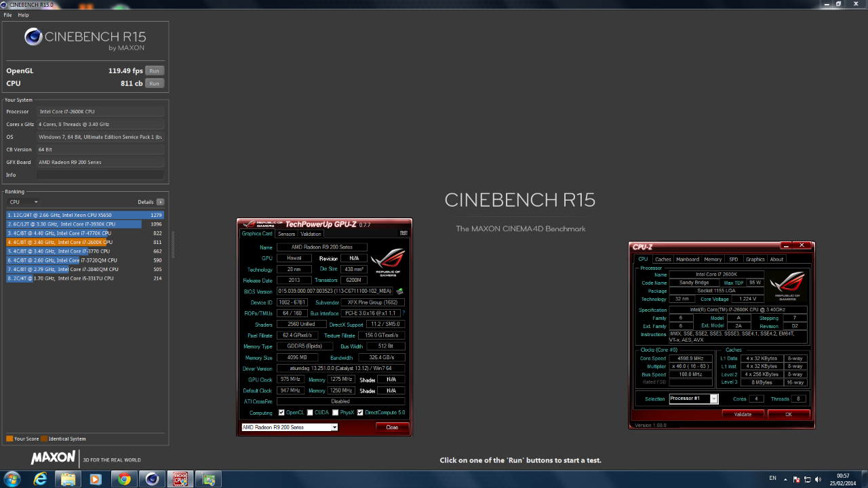Screen dimensions: 868x488
Task: Open the network tray icon
Action: coord(807,479)
